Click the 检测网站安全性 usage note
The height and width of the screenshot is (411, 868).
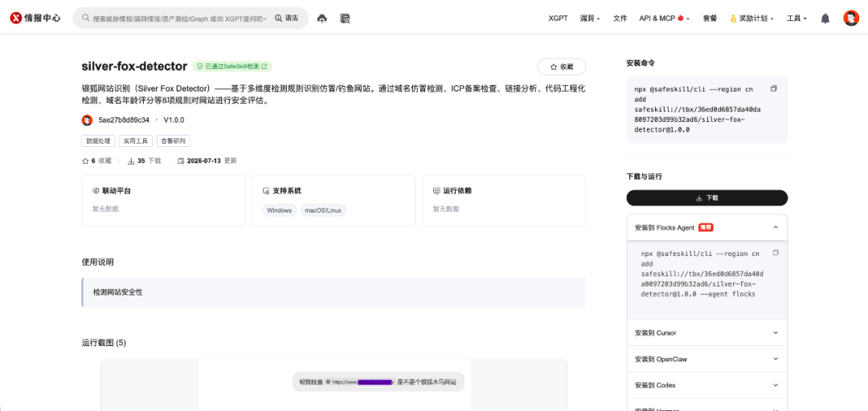(x=334, y=292)
